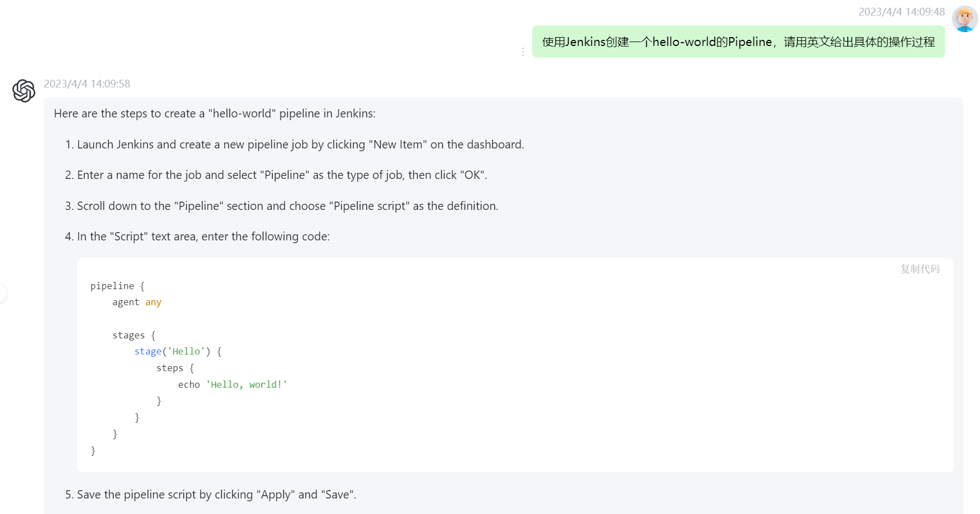980x514 pixels.
Task: Click the timestamp 2023/4/4 14:09:48
Action: point(901,12)
